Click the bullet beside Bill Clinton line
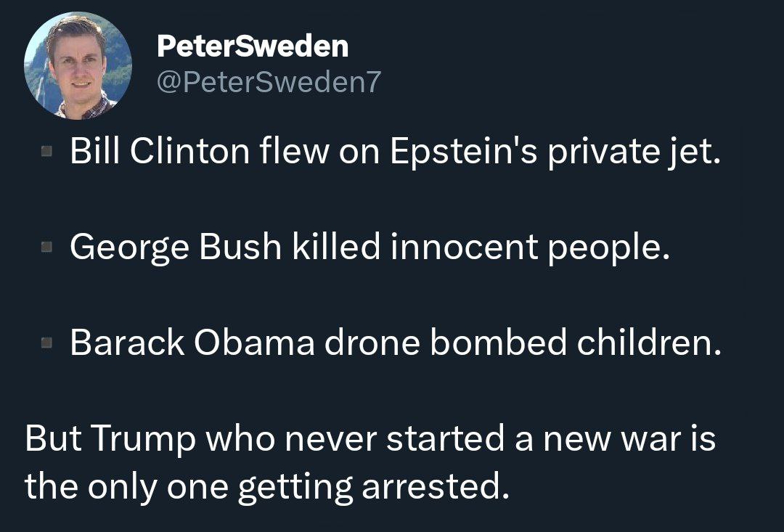Image resolution: width=784 pixels, height=532 pixels. click(x=46, y=151)
